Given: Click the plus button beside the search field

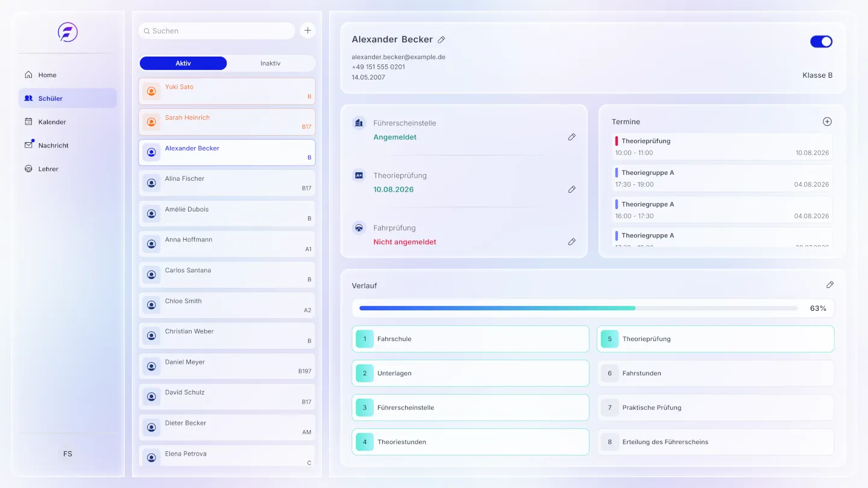Looking at the screenshot, I should pos(308,31).
